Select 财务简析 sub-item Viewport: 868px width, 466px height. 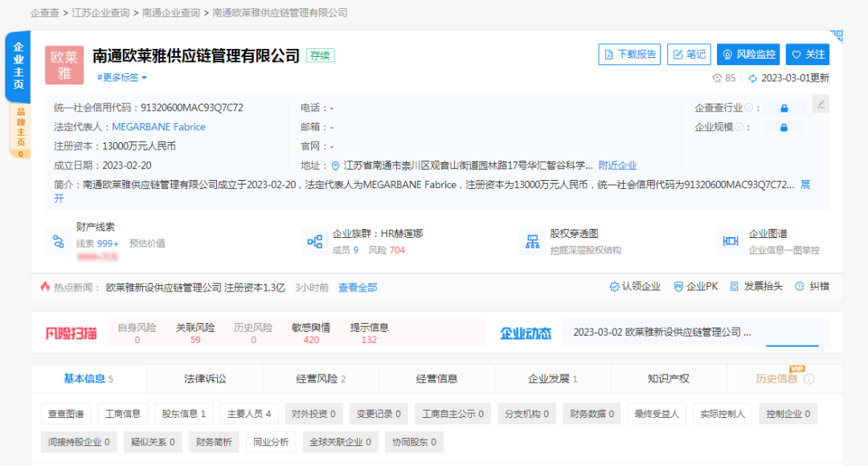click(x=214, y=442)
